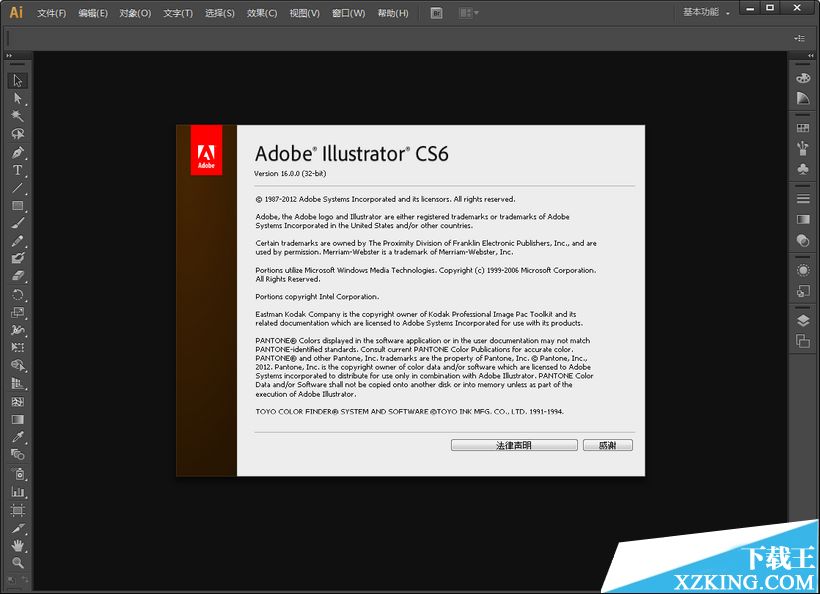Select the Paintbrush tool
Viewport: 820px width, 594px height.
(x=18, y=223)
